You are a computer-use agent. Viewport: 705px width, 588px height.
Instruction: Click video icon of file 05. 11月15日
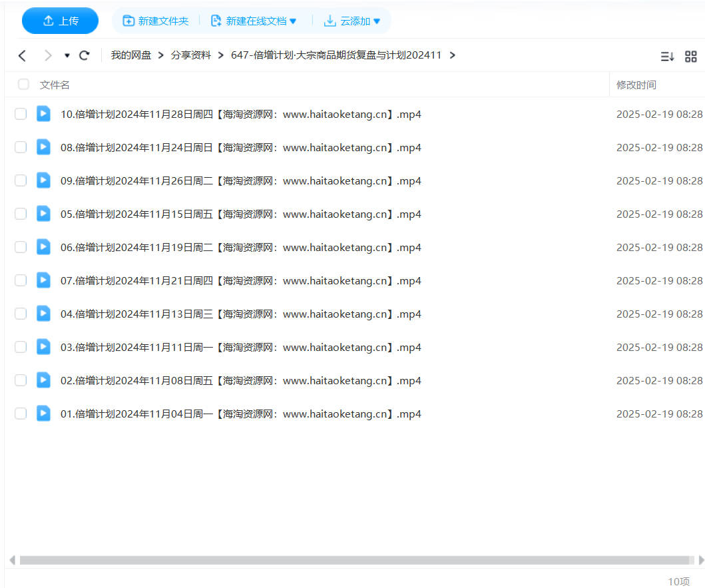pos(43,214)
